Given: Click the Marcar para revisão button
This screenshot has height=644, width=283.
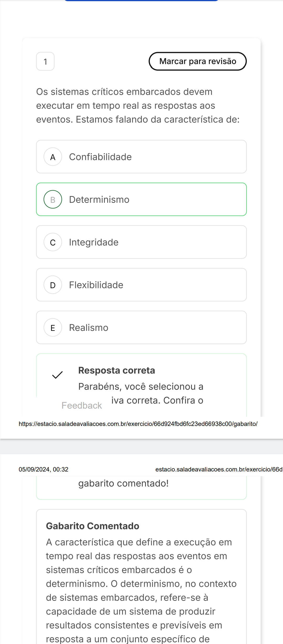Looking at the screenshot, I should click(x=198, y=61).
